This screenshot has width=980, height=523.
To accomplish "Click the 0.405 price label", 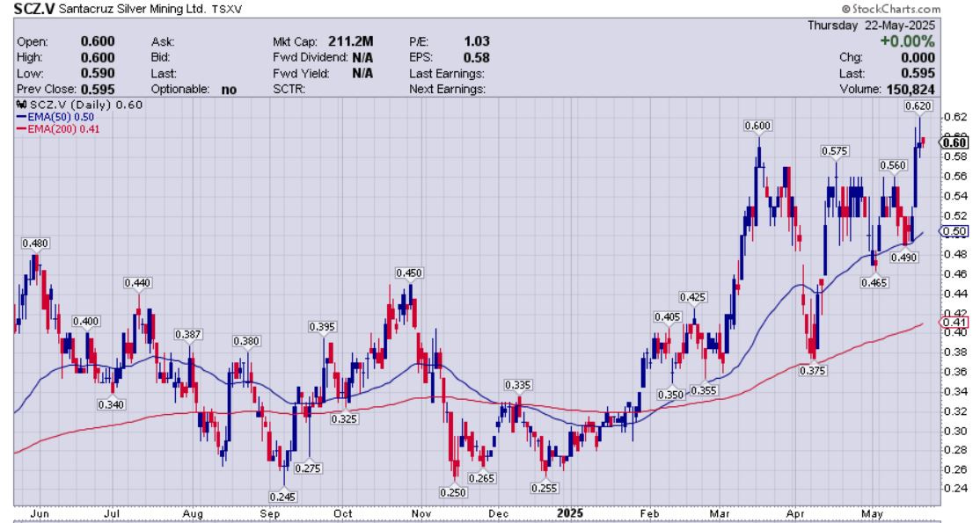I will tap(668, 316).
